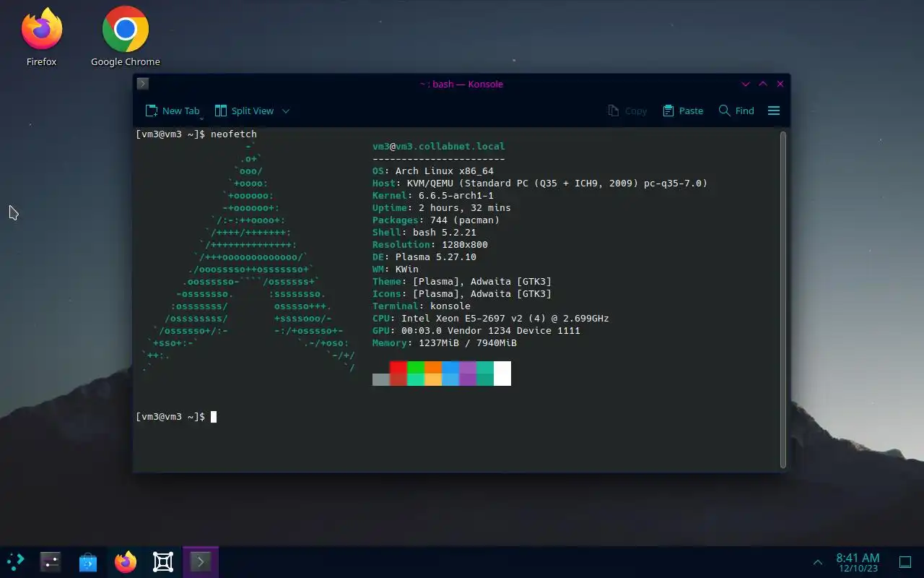
Task: Click the red color block in neofetch
Action: tap(398, 367)
